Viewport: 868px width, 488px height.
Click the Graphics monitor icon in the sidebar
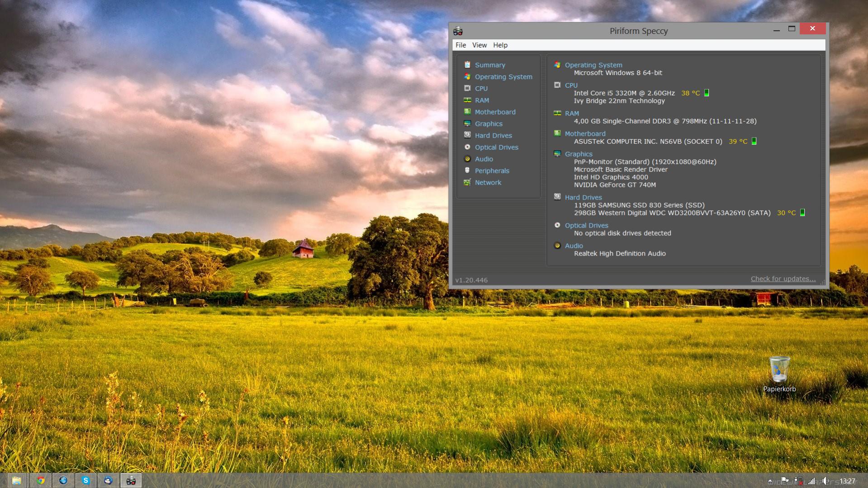pyautogui.click(x=467, y=123)
